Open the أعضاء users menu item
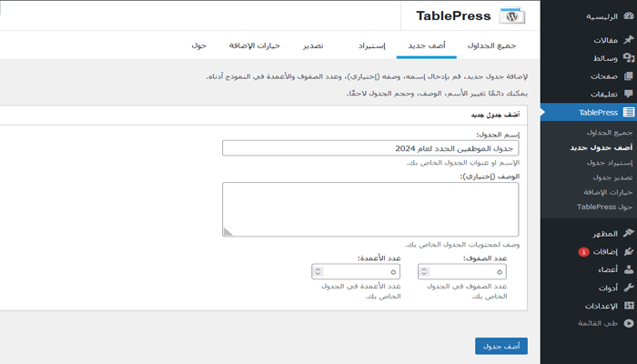The width and height of the screenshot is (637, 364). [x=589, y=269]
